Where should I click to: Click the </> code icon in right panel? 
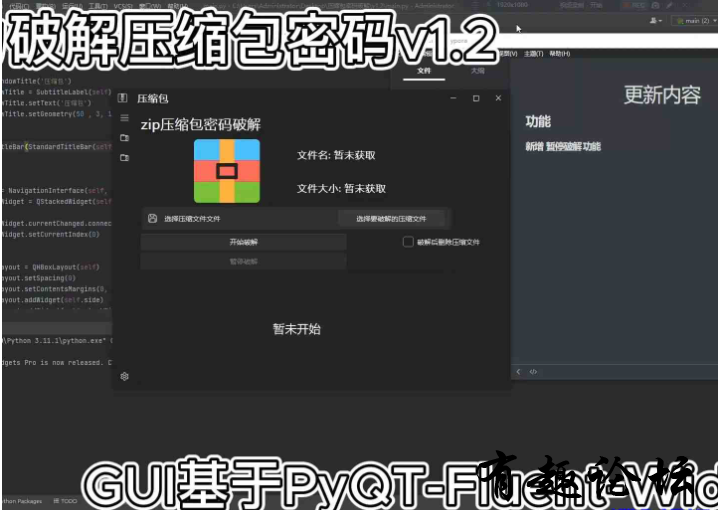533,371
